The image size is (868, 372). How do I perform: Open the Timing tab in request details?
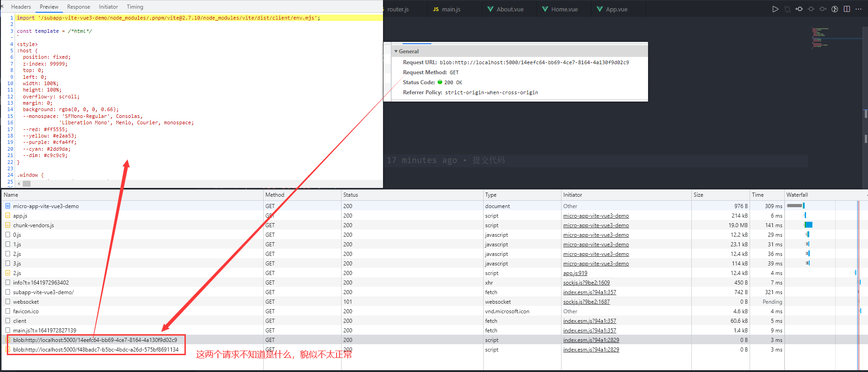135,7
